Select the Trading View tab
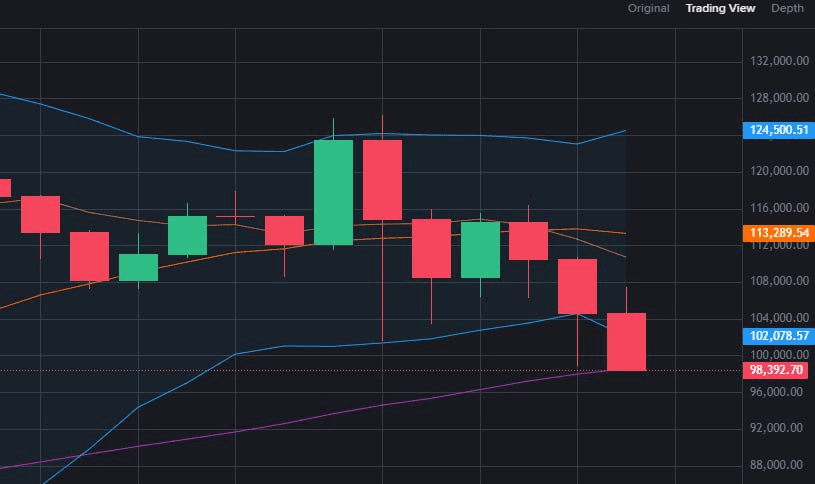 pos(720,8)
